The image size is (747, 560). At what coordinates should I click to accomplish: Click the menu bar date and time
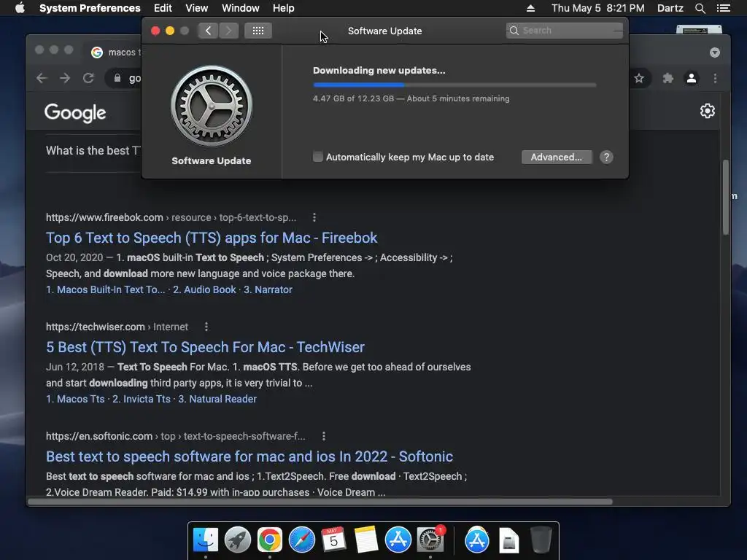pos(598,8)
